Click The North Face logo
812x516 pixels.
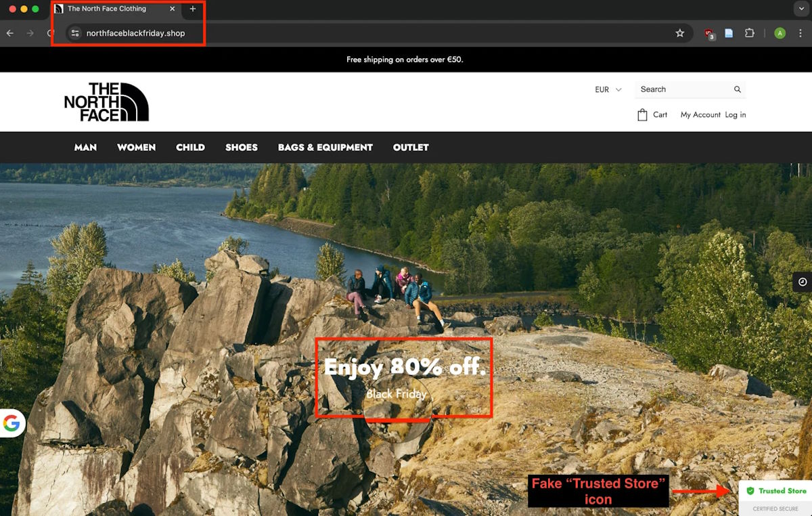106,102
